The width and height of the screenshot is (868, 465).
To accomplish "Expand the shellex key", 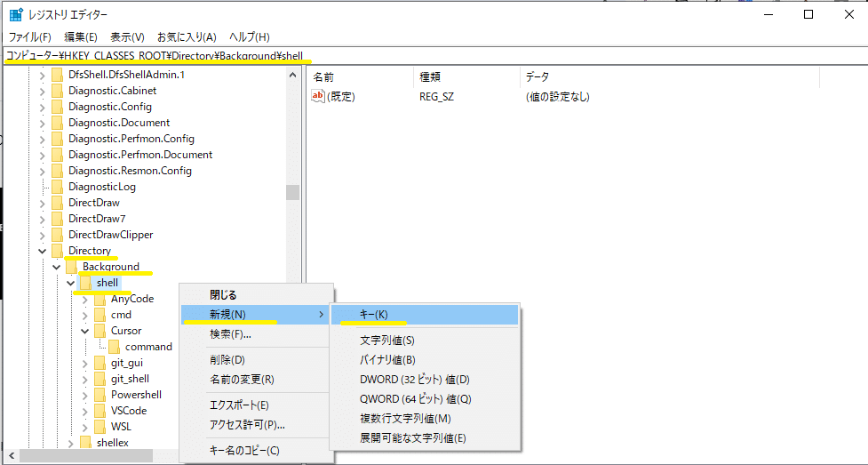I will (x=70, y=444).
